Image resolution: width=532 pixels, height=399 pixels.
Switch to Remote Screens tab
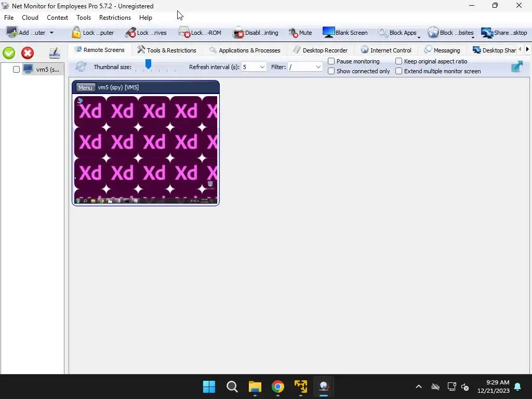(100, 50)
